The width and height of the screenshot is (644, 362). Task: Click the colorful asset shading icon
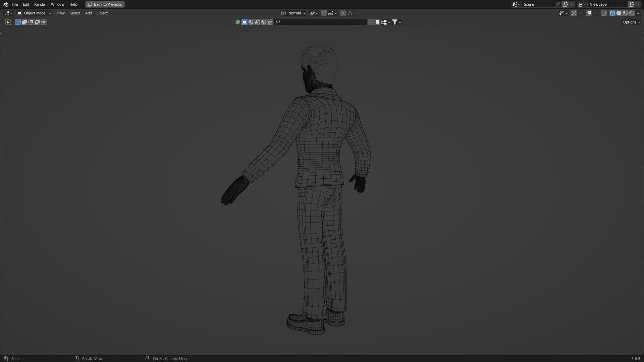238,22
